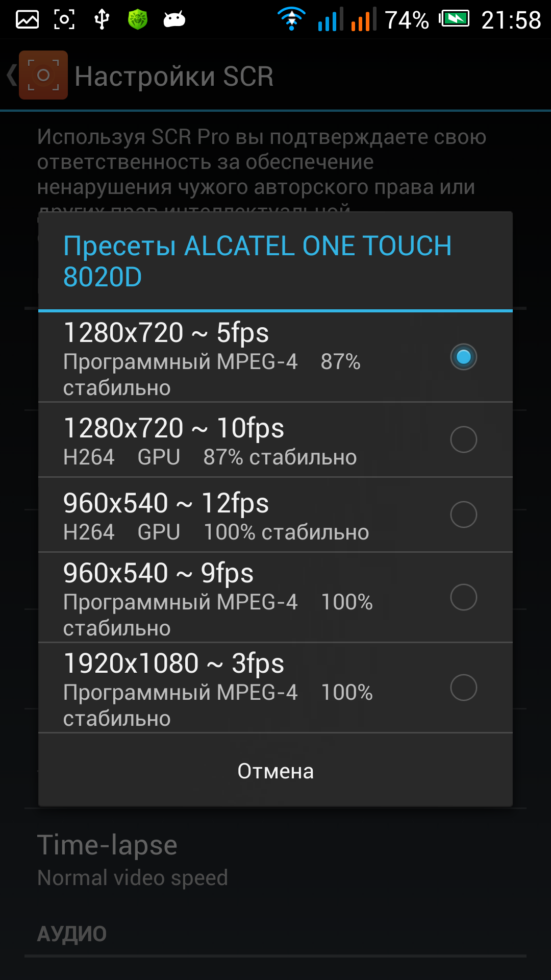Tap the 21:58 clock in status bar
Viewport: 551px width, 980px height.
(511, 20)
